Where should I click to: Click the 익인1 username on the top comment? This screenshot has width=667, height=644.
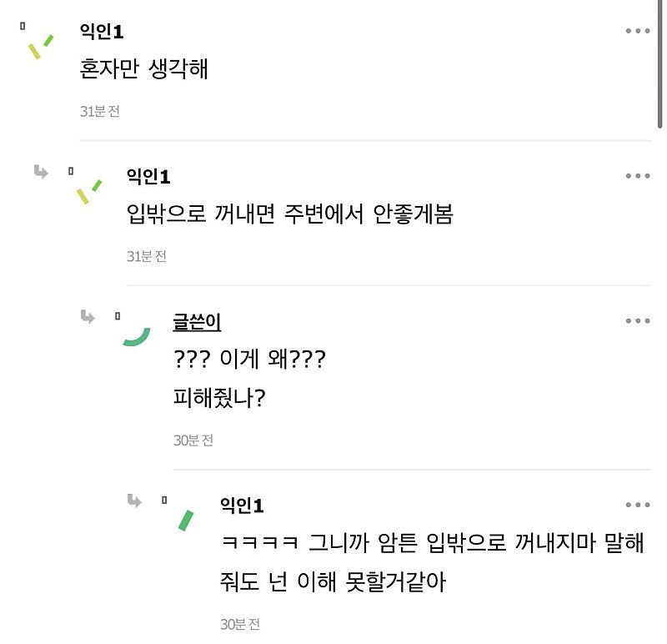pyautogui.click(x=102, y=32)
